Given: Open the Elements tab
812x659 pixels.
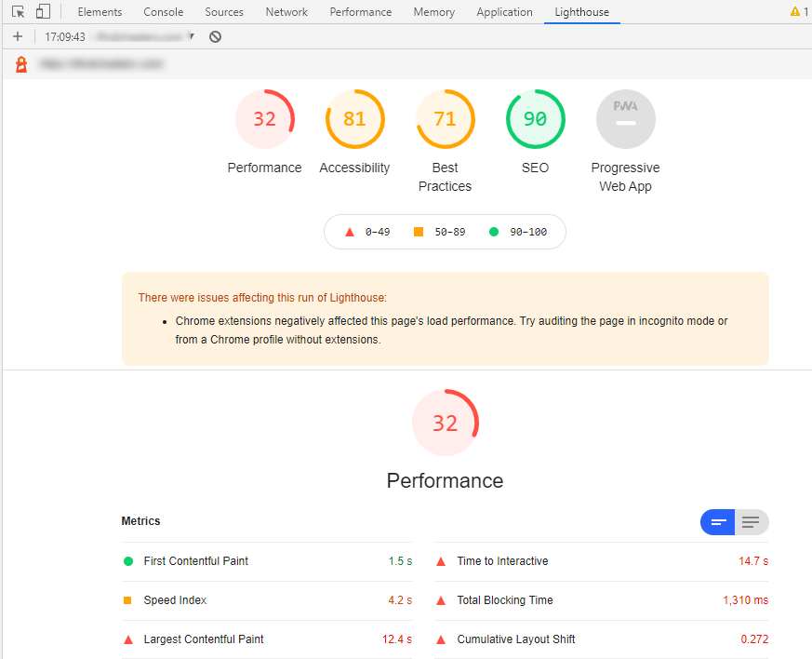Looking at the screenshot, I should tap(100, 12).
